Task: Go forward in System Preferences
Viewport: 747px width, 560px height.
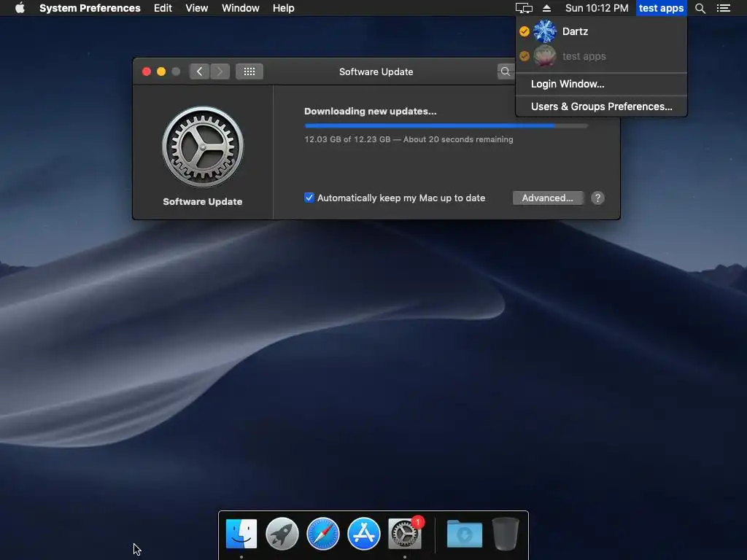Action: click(x=220, y=71)
